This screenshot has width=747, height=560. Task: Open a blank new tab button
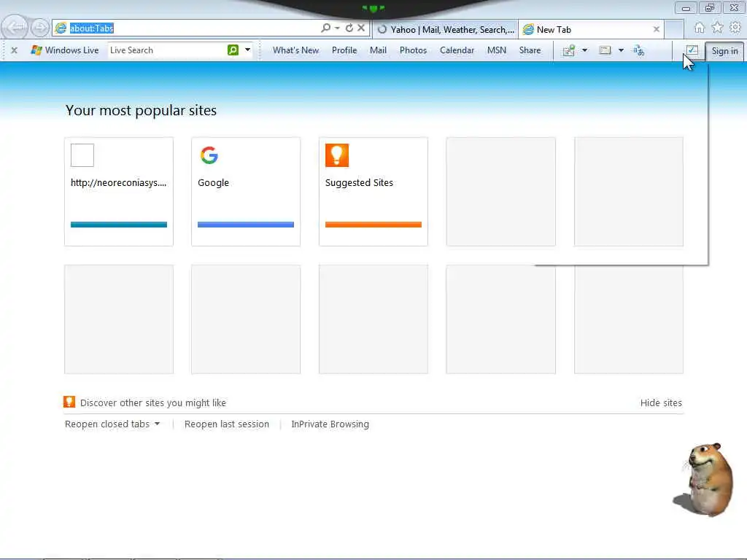673,29
